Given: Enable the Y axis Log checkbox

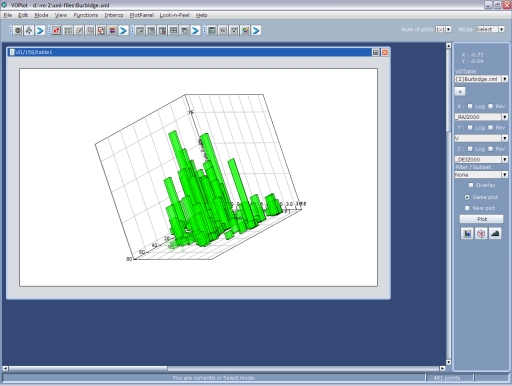Looking at the screenshot, I should pyautogui.click(x=470, y=128).
